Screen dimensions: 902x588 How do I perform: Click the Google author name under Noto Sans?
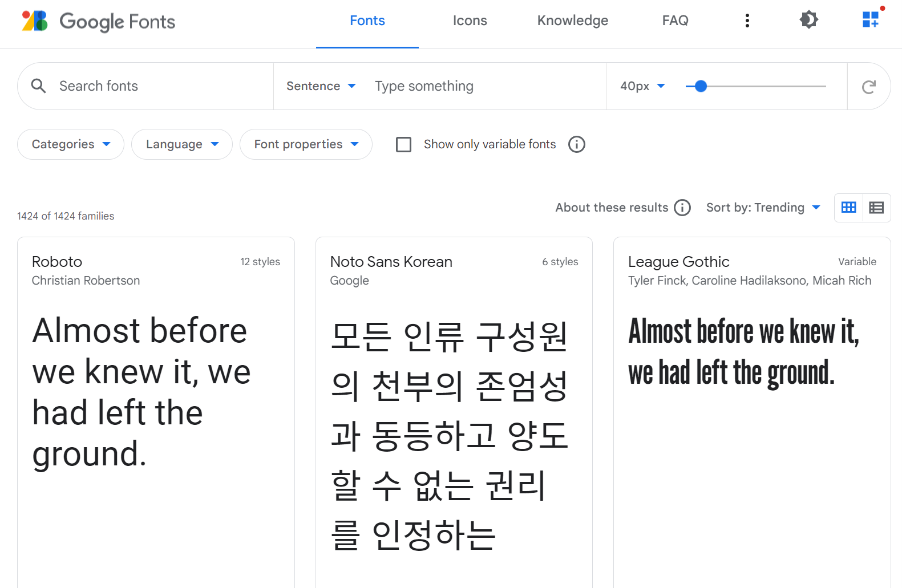click(350, 281)
